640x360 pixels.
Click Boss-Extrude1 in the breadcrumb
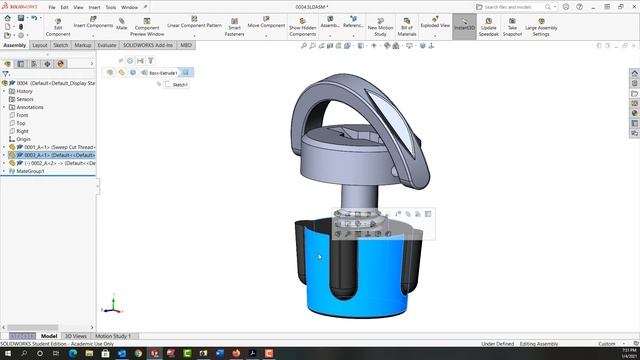[163, 73]
